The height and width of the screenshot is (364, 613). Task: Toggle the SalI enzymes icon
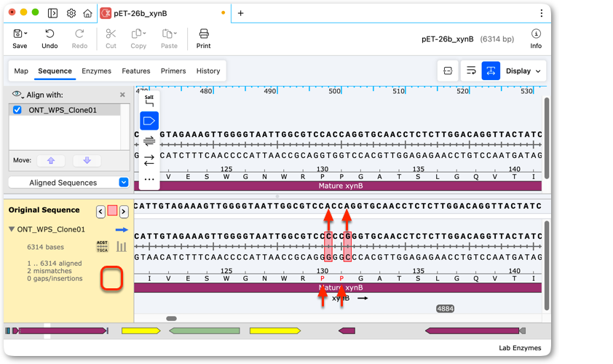pos(149,100)
